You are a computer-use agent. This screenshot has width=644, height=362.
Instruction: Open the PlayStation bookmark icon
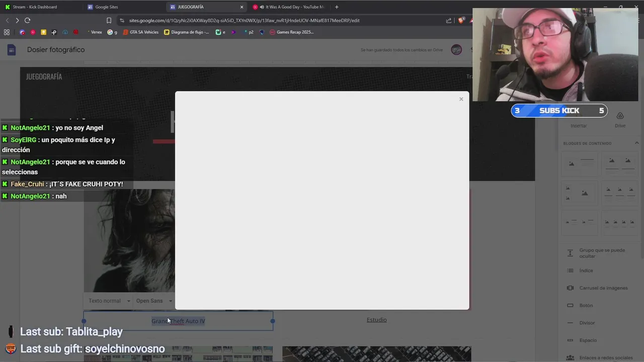coord(54,32)
